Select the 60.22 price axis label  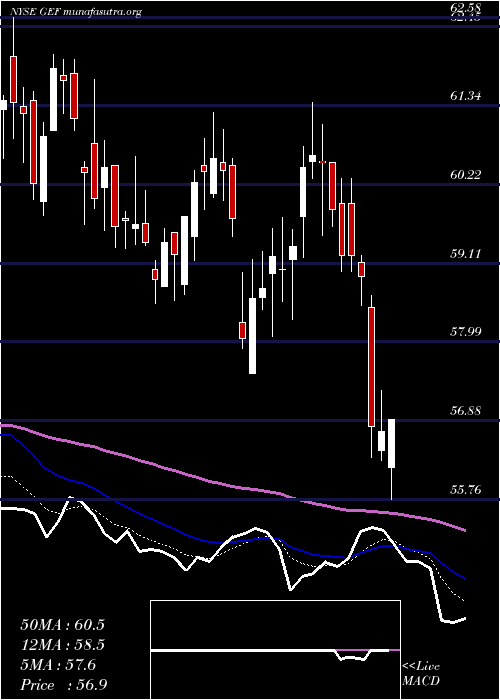click(x=466, y=175)
